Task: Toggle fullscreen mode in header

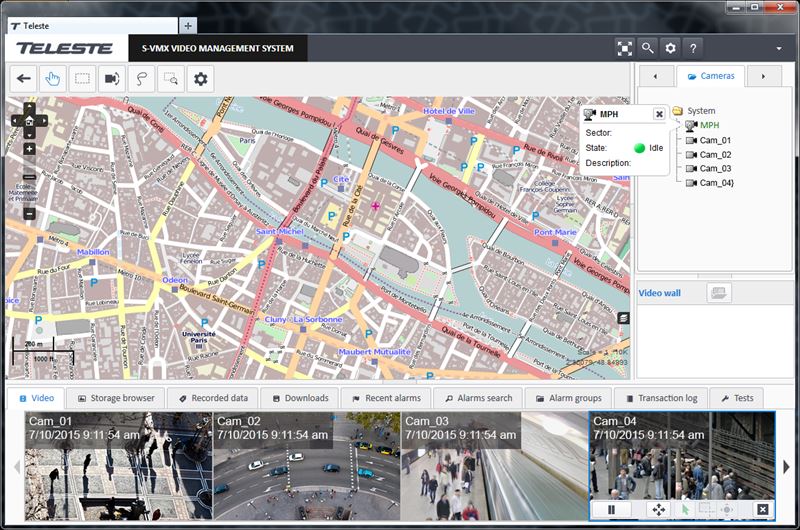Action: (x=624, y=47)
